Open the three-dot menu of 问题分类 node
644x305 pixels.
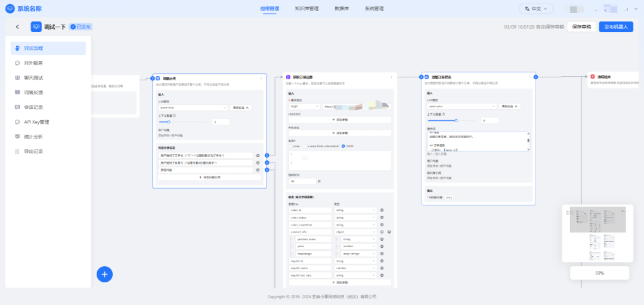[x=261, y=78]
